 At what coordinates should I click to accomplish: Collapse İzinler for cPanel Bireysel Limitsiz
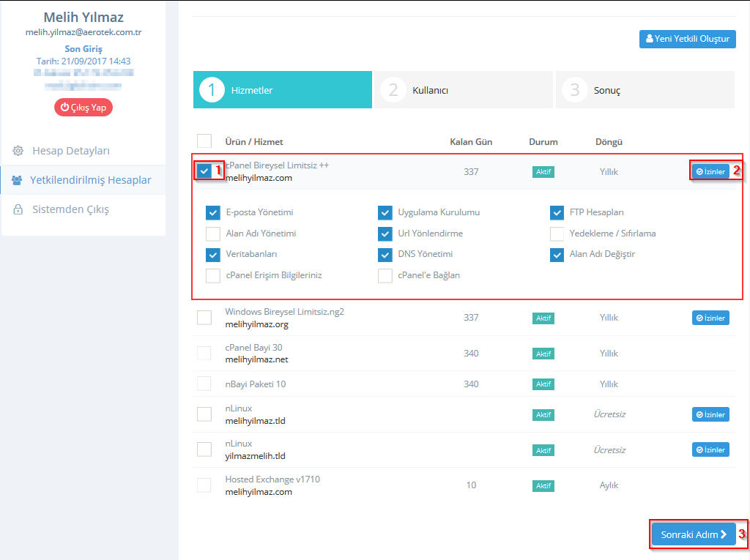tap(710, 172)
